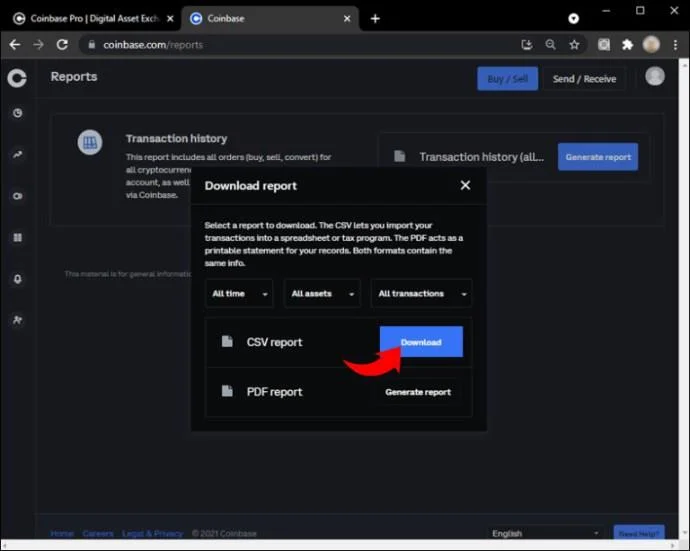Viewport: 690px width, 551px height.
Task: Click the vertical page scrollbar
Action: tap(684, 299)
